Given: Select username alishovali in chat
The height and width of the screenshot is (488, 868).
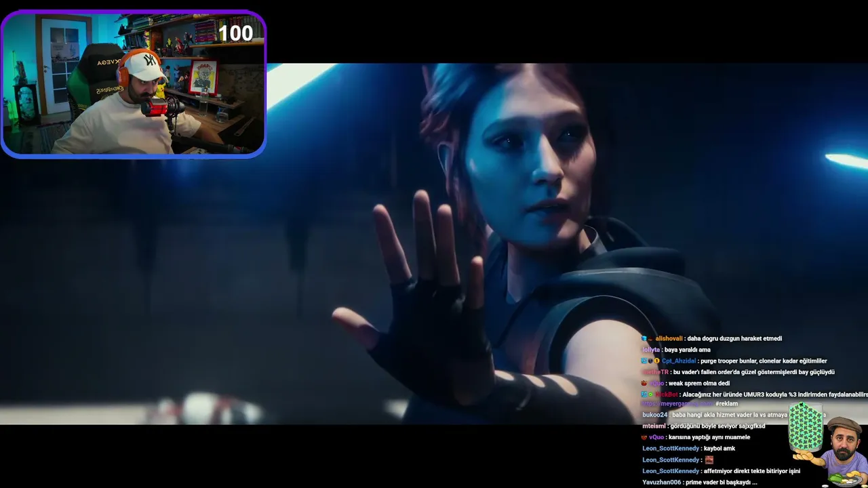Looking at the screenshot, I should [669, 339].
